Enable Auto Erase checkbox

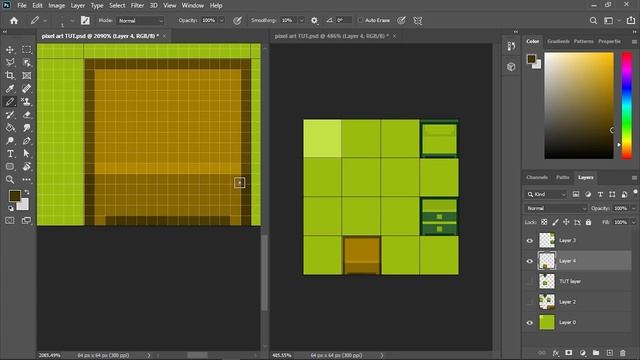pos(360,20)
